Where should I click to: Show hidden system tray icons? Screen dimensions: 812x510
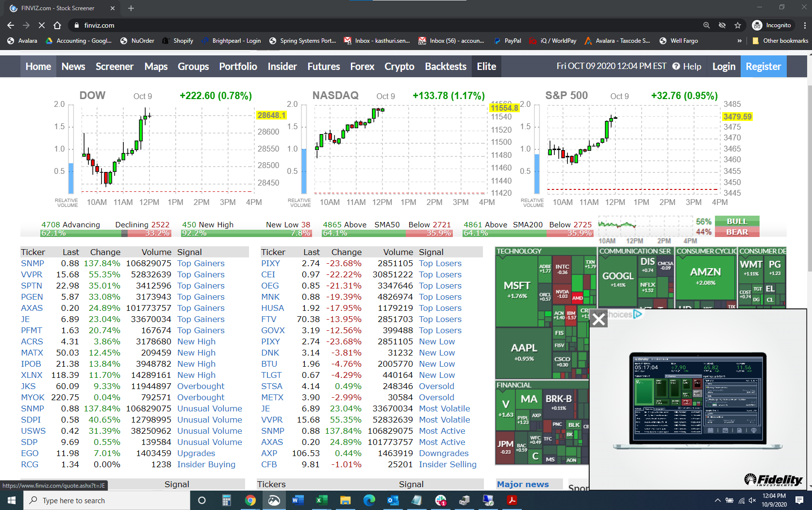point(717,500)
